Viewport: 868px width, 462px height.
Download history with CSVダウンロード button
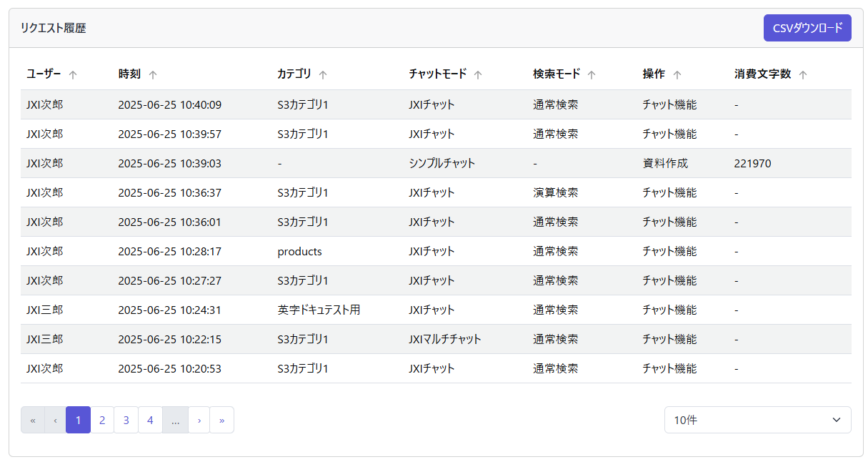tap(807, 28)
